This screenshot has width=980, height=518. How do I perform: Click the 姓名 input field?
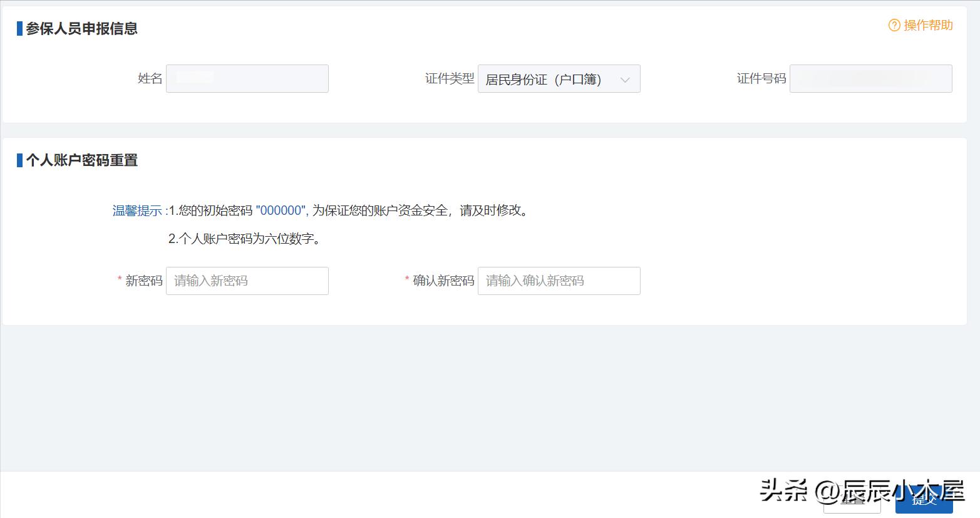pyautogui.click(x=247, y=78)
